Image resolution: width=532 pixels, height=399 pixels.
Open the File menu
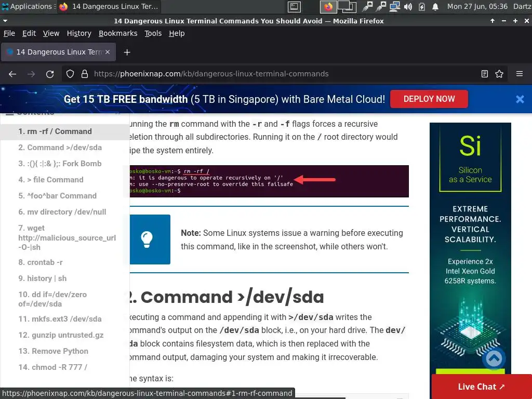point(9,33)
